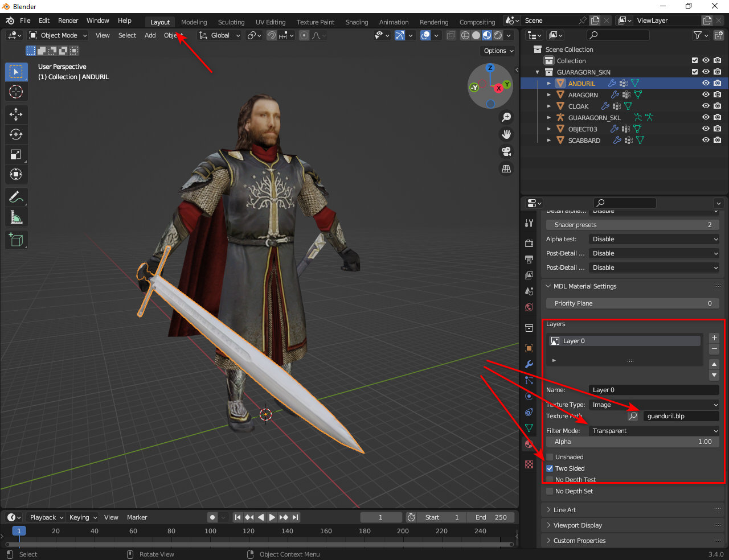Viewport: 729px width, 560px height.
Task: Open the Object Mode dropdown
Action: (58, 35)
